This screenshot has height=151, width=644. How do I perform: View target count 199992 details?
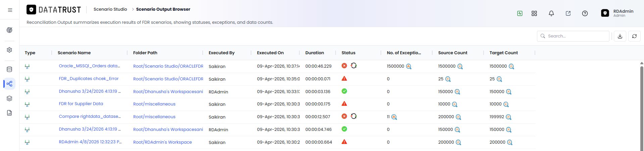click(509, 117)
